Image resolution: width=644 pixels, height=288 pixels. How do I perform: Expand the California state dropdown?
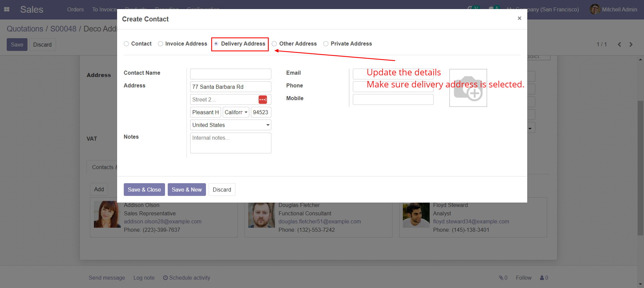[236, 112]
